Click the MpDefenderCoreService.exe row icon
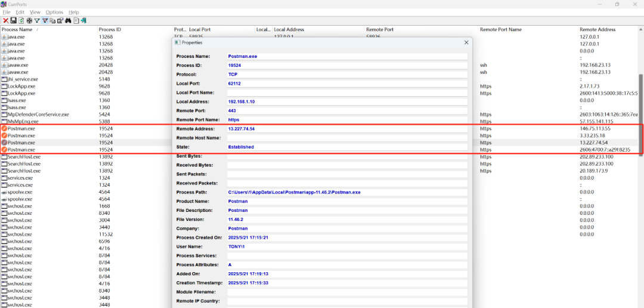Screen dimensions: 644x308 (x=4, y=115)
